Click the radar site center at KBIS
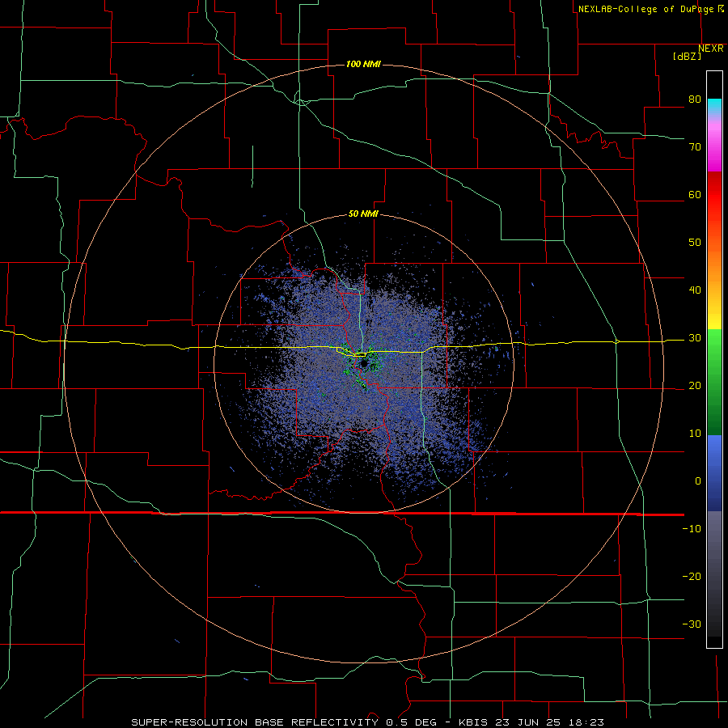Image resolution: width=728 pixels, height=728 pixels. pos(364,363)
